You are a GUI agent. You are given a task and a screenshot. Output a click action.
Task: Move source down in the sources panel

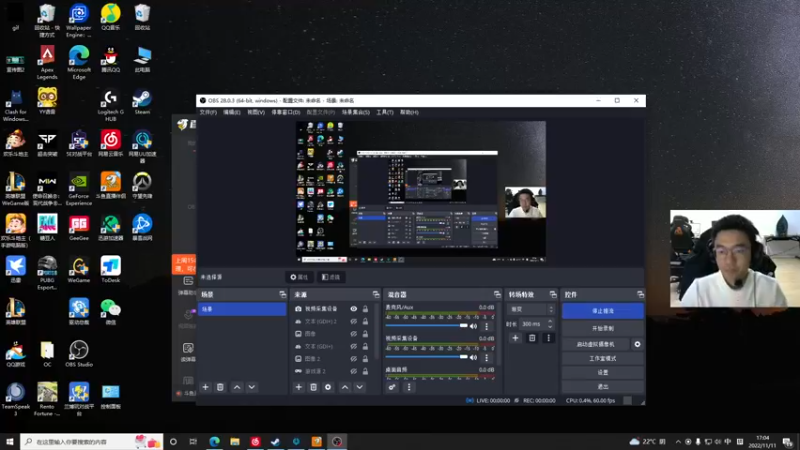pos(360,387)
